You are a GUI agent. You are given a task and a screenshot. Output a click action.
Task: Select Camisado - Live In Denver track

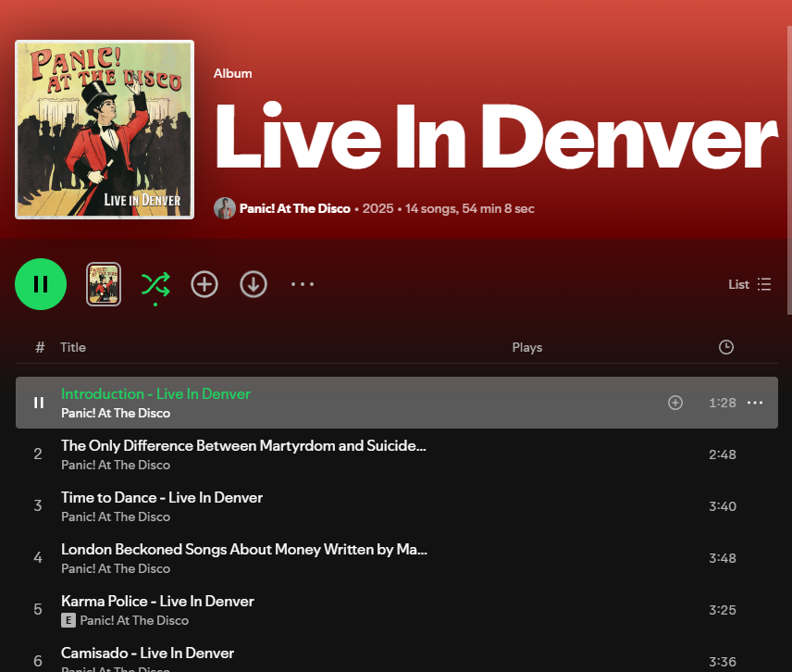click(x=147, y=653)
